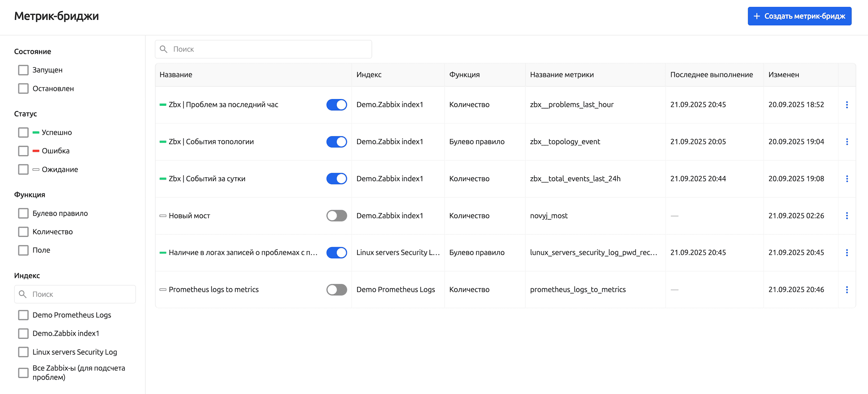Click the magnifier icon in the main search bar
Viewport: 868px width, 394px height.
click(x=164, y=49)
